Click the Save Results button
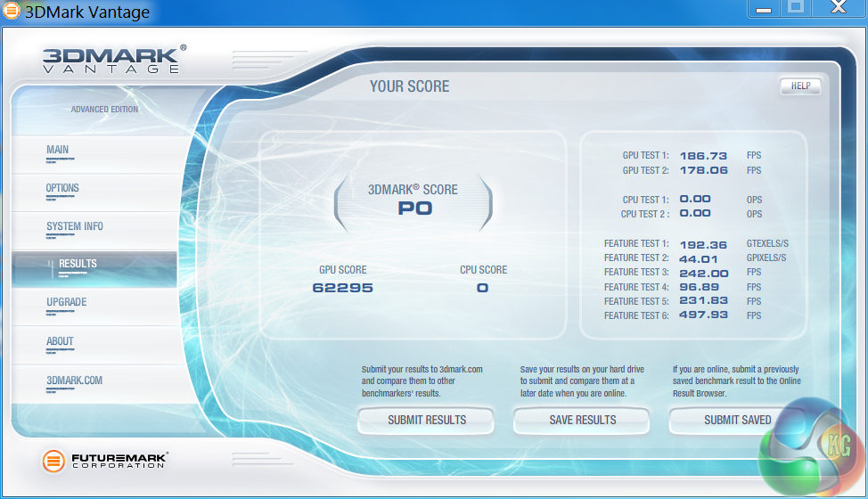The image size is (868, 499). click(582, 421)
